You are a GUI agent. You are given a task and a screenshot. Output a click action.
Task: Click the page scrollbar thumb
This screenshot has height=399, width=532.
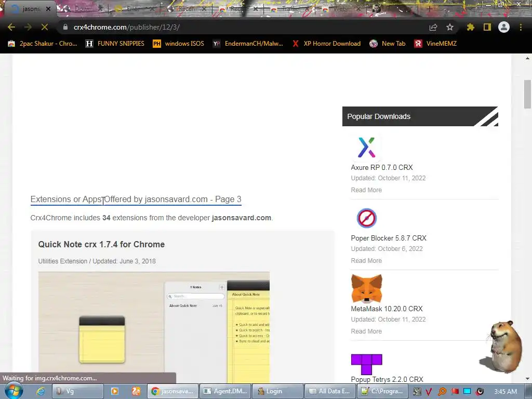(x=527, y=94)
